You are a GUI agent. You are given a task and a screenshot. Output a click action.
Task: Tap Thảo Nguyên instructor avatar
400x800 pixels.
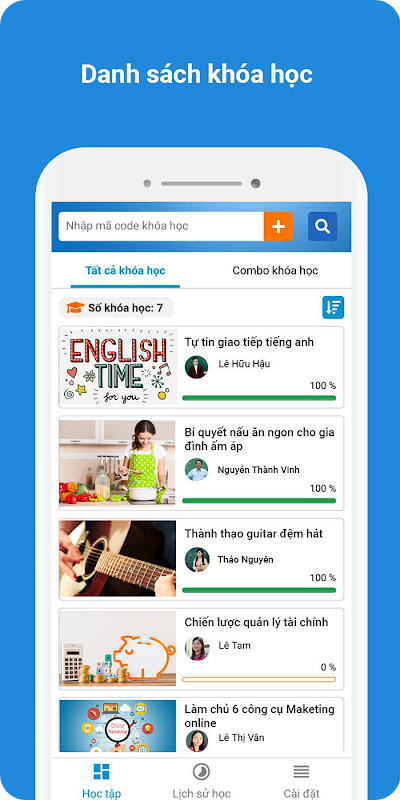[197, 560]
